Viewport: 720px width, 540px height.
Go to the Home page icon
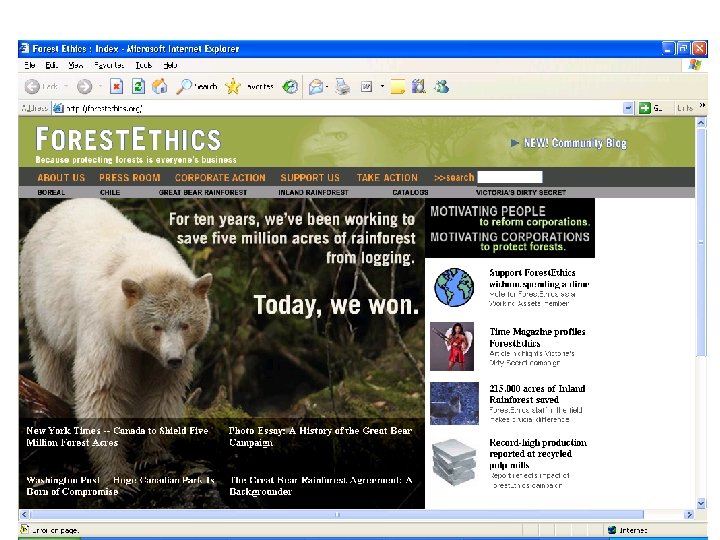click(x=159, y=86)
